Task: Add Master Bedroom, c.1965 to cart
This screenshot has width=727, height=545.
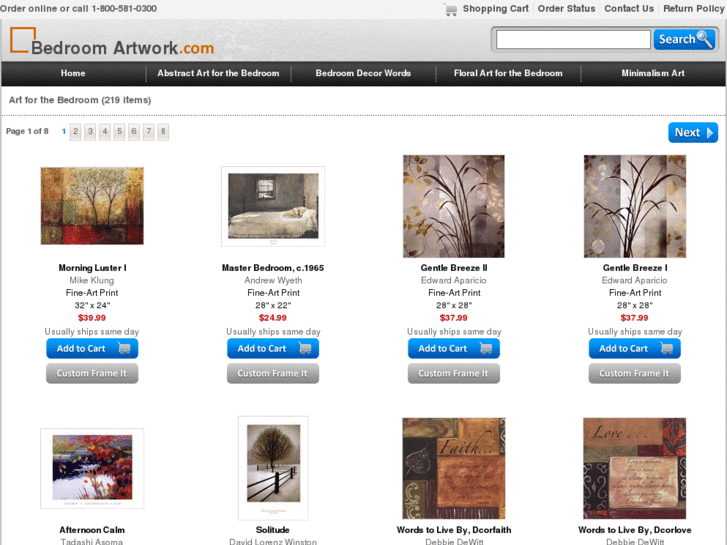Action: 273,348
